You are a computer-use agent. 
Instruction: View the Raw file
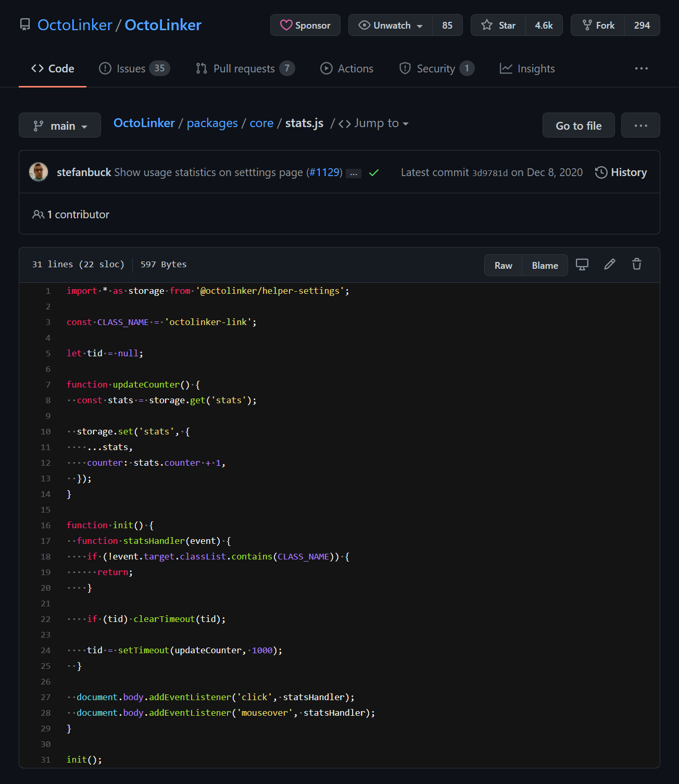click(x=503, y=265)
